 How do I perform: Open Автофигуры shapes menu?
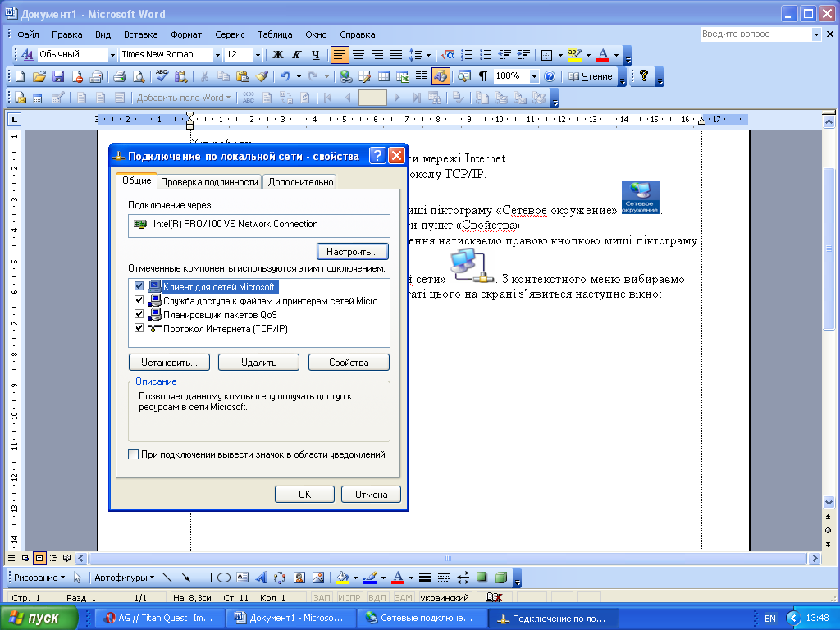pos(125,577)
